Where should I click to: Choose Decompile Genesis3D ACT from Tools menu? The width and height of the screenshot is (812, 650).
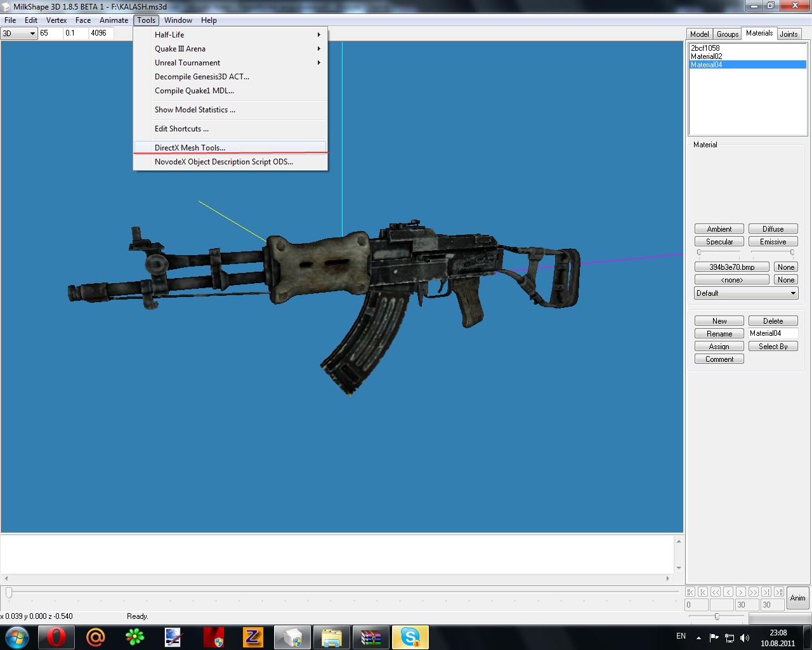click(230, 77)
